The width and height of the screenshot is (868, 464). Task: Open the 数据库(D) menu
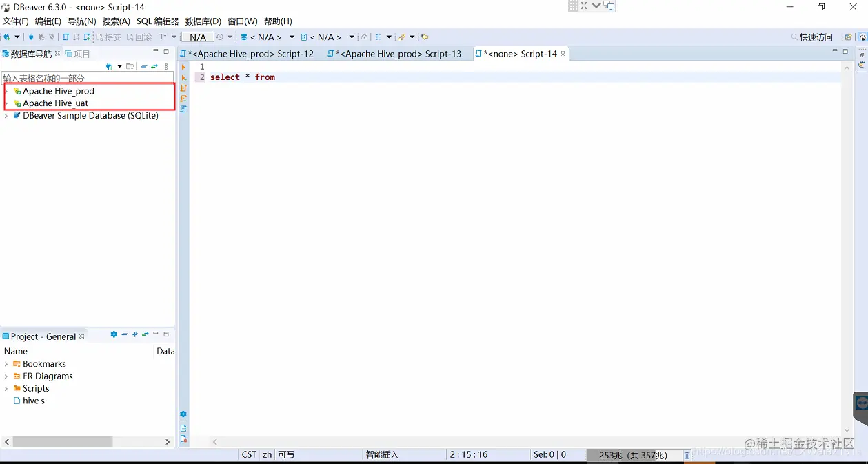click(203, 21)
